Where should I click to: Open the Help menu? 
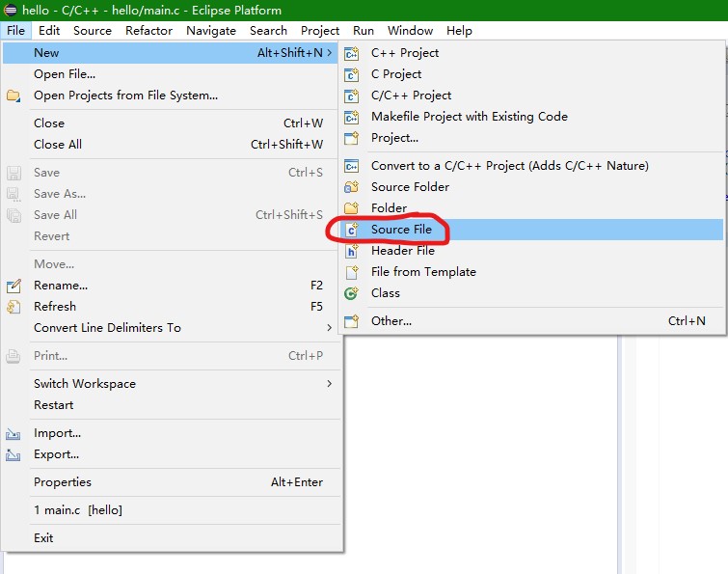tap(459, 31)
